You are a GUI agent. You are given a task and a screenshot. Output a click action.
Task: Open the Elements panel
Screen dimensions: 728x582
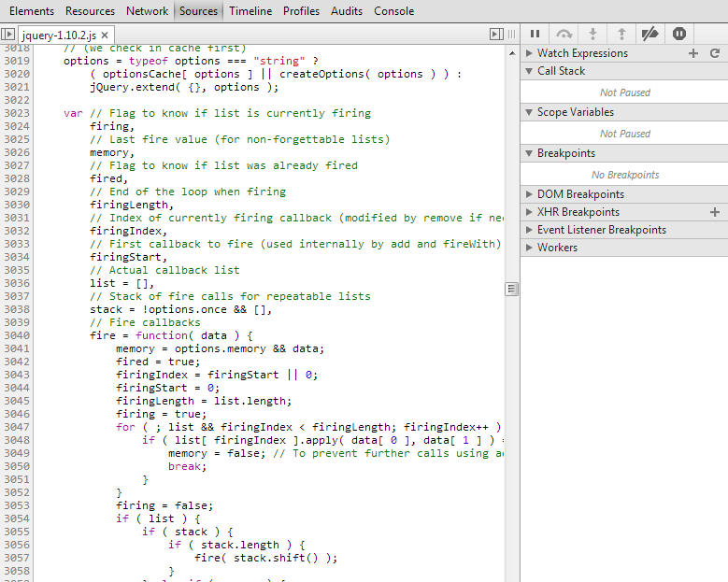click(x=32, y=11)
